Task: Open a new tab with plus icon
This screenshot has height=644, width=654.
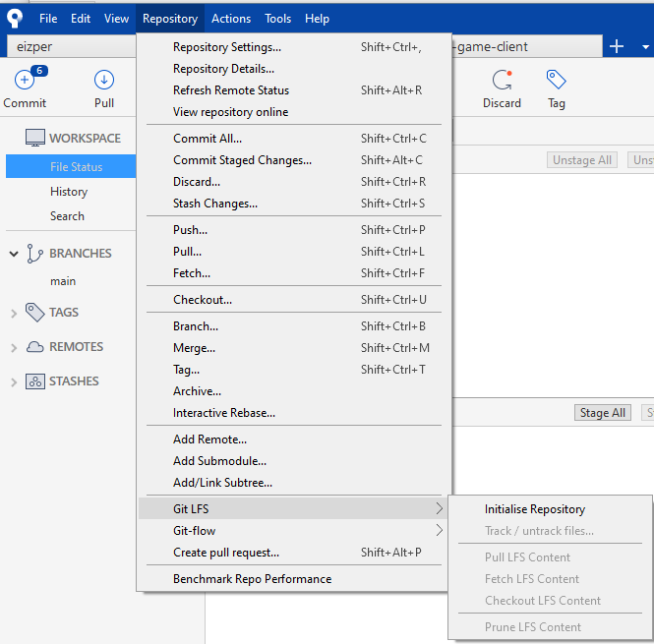Action: (x=617, y=46)
